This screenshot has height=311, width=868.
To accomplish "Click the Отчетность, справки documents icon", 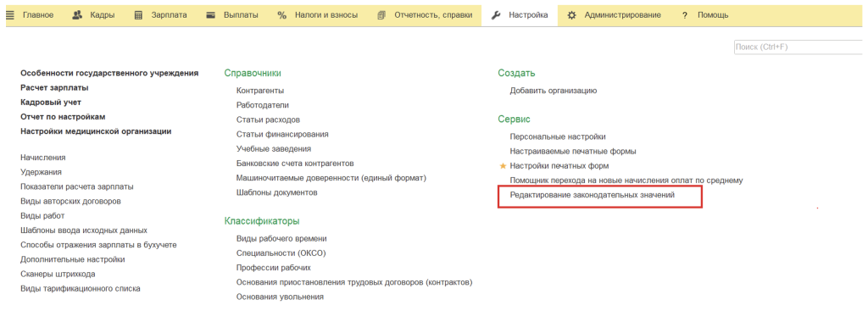I will tap(381, 15).
